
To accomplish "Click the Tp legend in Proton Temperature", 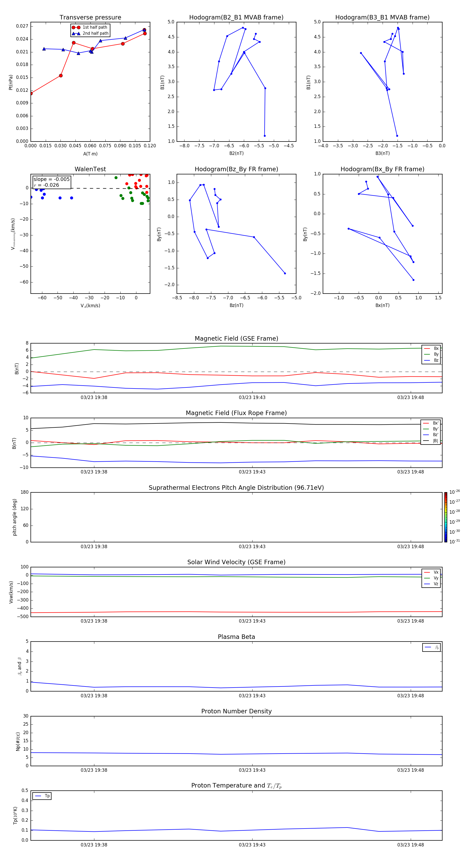I will [42, 796].
